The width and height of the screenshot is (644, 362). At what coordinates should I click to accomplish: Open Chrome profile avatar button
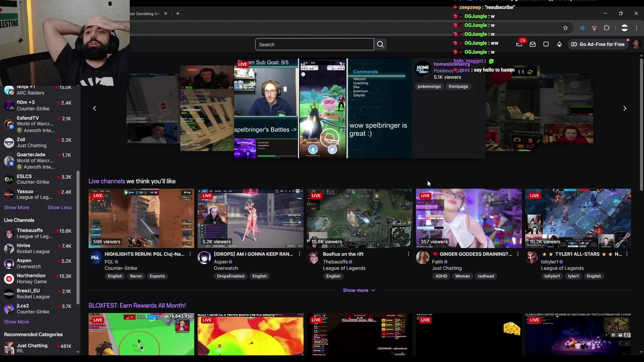click(624, 28)
